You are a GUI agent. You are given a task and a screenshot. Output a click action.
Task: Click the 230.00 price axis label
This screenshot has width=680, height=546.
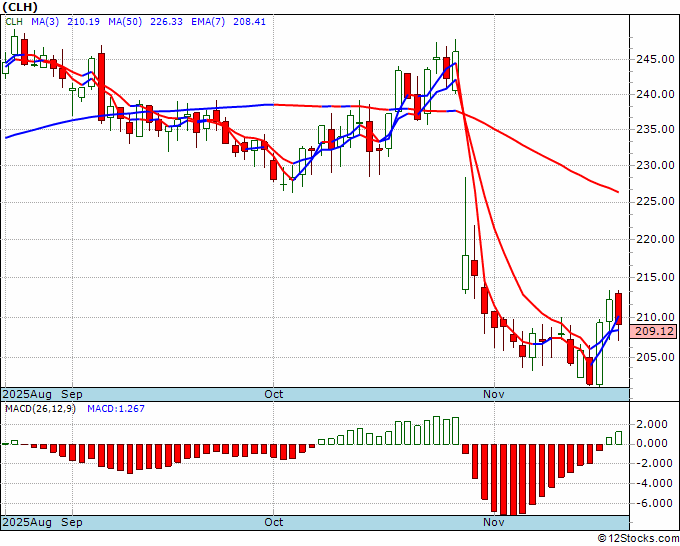click(655, 165)
